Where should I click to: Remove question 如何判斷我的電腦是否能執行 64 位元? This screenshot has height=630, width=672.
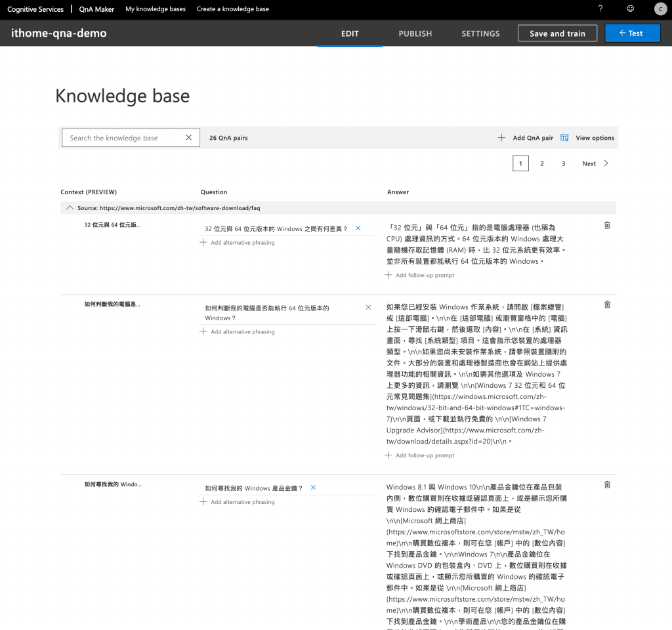(x=368, y=307)
